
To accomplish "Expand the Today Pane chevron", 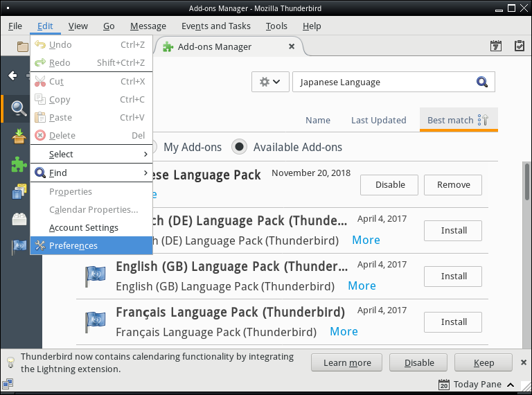I will coord(511,385).
